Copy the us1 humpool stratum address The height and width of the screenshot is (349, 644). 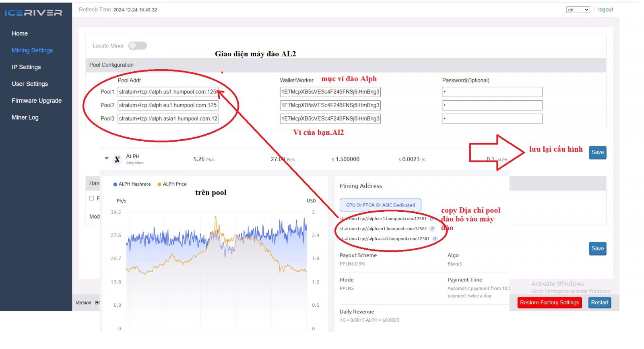click(x=431, y=219)
